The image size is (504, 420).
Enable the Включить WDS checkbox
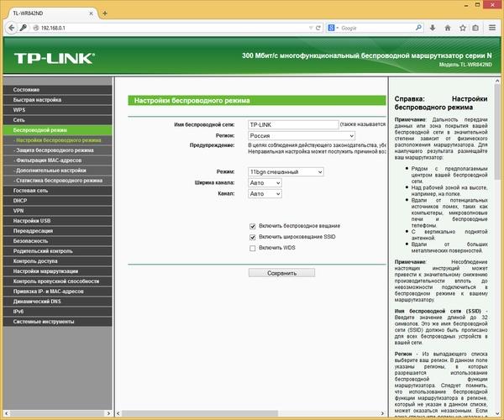(x=253, y=248)
